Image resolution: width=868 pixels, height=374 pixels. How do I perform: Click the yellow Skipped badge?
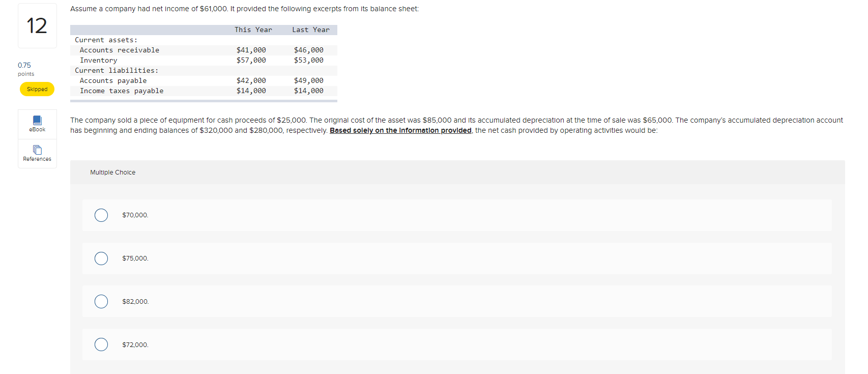pos(37,89)
